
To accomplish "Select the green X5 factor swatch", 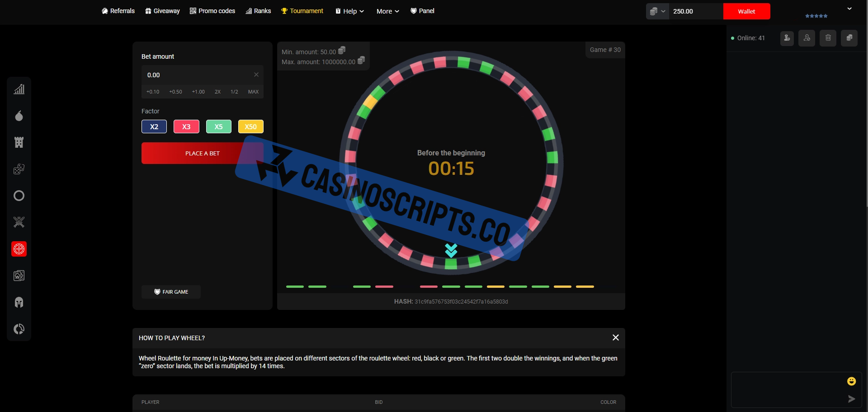I will (218, 126).
